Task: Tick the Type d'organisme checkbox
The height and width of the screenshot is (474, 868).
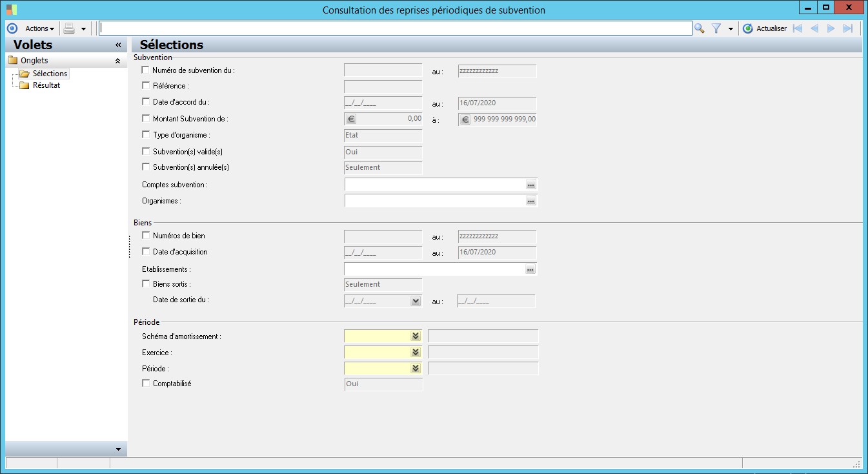Action: pyautogui.click(x=146, y=134)
